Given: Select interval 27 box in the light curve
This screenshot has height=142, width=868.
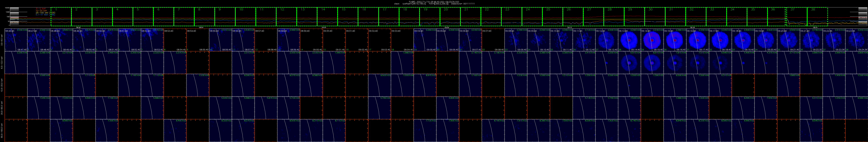Looking at the screenshot, I should [593, 16].
